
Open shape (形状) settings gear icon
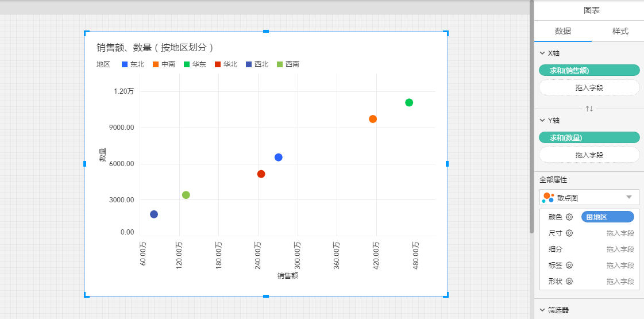coord(569,281)
